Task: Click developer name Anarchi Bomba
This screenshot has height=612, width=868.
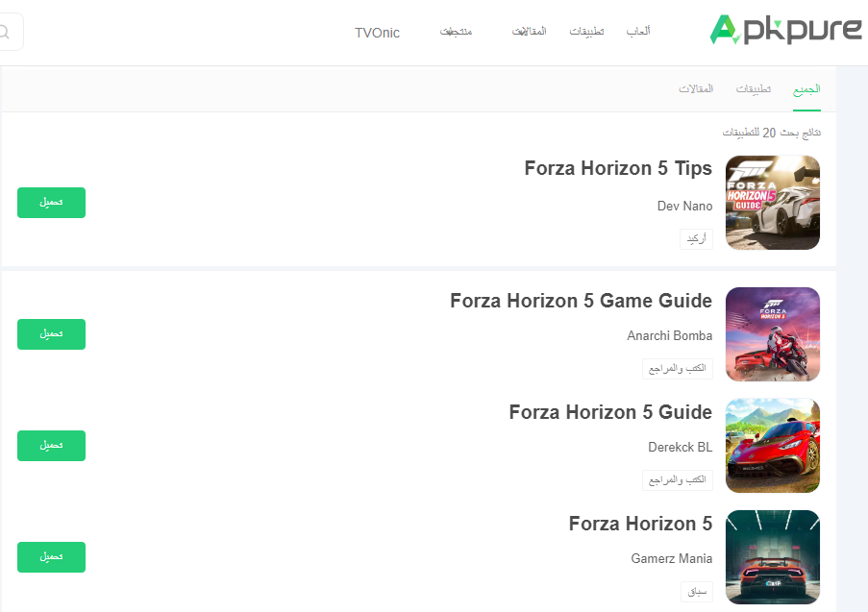Action: 670,336
